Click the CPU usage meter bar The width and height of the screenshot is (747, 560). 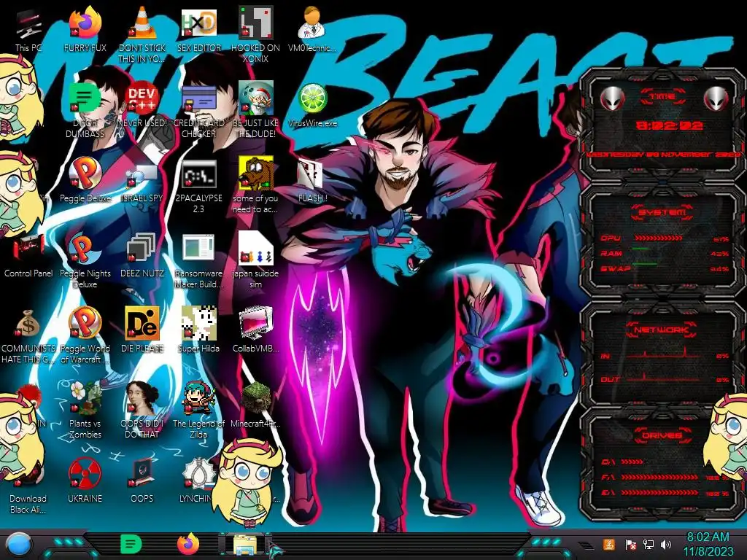click(659, 238)
